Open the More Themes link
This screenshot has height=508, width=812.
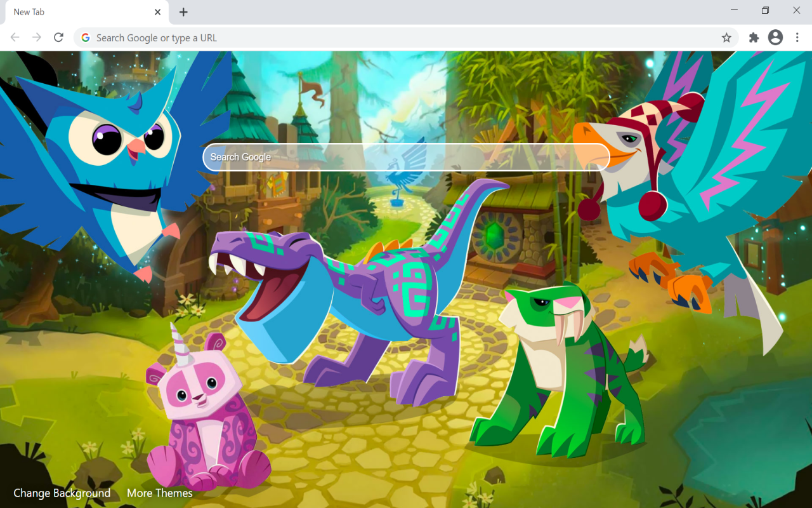tap(160, 493)
